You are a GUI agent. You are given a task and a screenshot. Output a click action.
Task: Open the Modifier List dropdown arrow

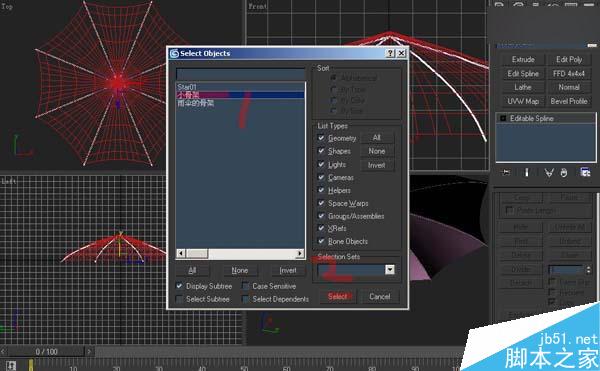click(592, 46)
